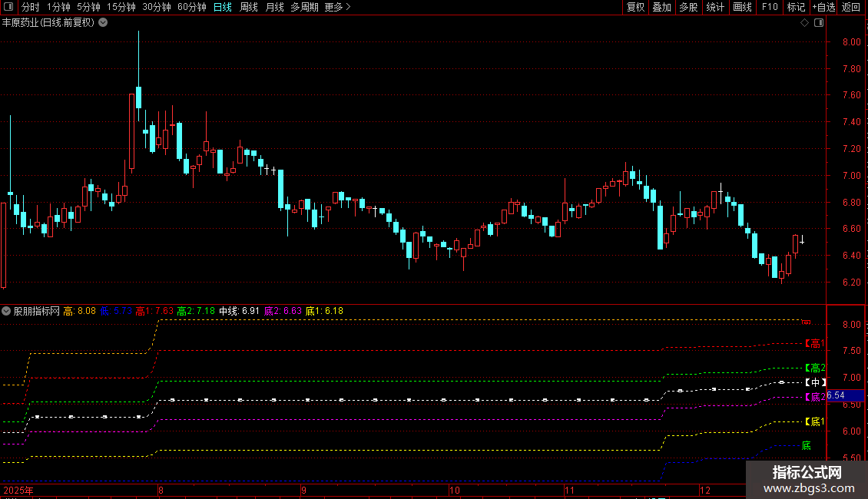Toggle the side panel icon beside the diamond
This screenshot has width=868, height=499.
819,23
